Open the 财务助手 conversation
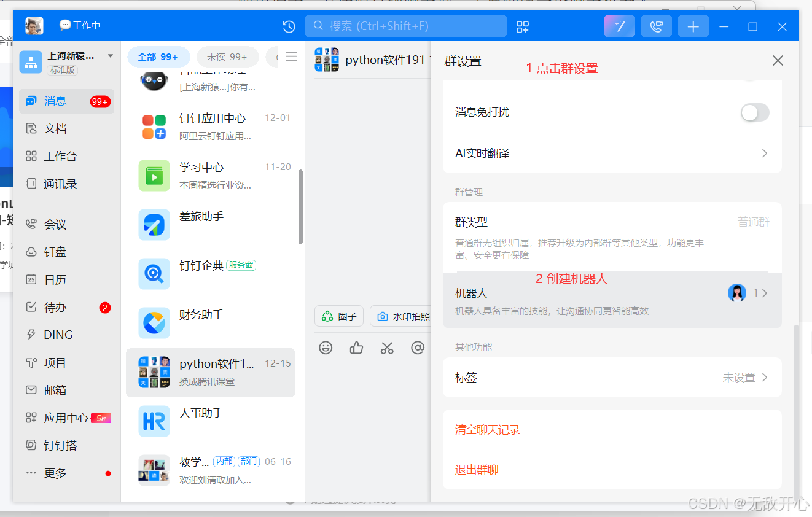 coord(211,323)
